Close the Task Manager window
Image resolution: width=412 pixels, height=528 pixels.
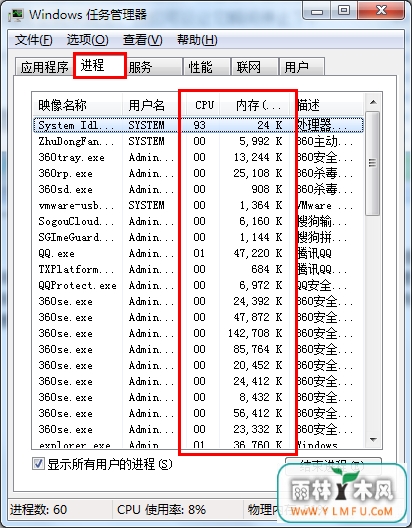(381, 11)
